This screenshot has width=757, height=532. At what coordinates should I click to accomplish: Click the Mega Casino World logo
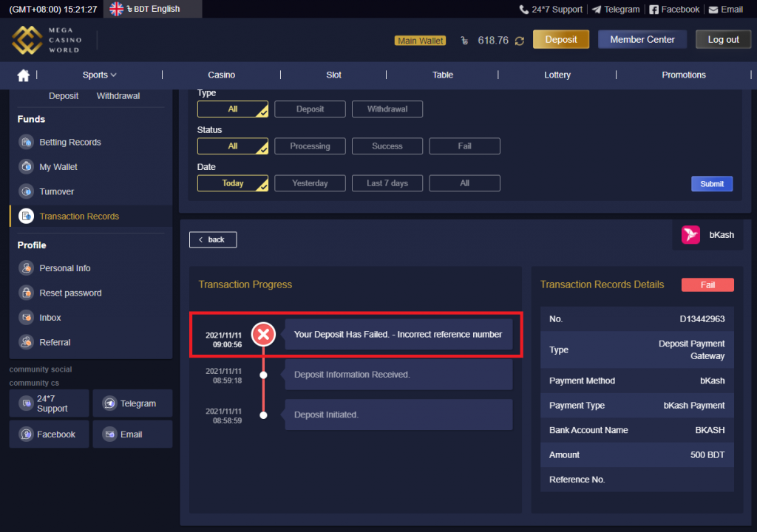(x=47, y=40)
